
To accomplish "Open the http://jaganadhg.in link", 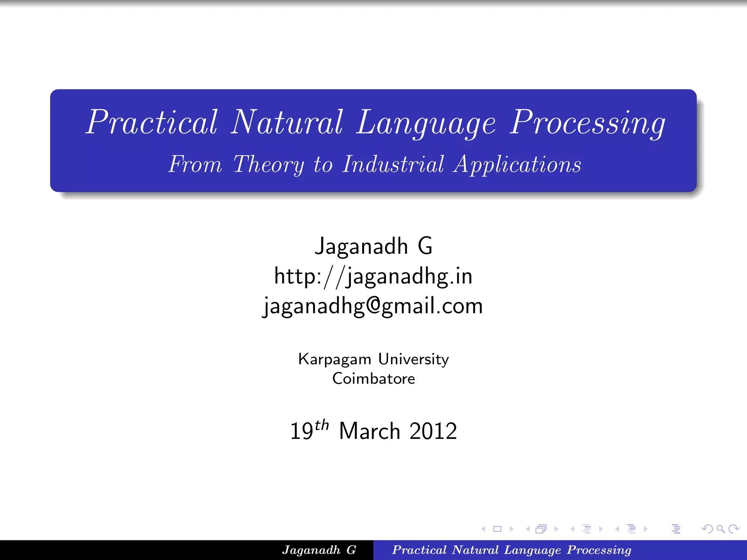I will (373, 276).
